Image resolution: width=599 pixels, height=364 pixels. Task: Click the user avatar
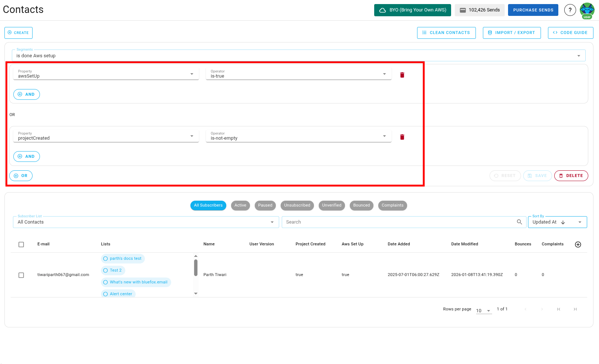tap(587, 10)
